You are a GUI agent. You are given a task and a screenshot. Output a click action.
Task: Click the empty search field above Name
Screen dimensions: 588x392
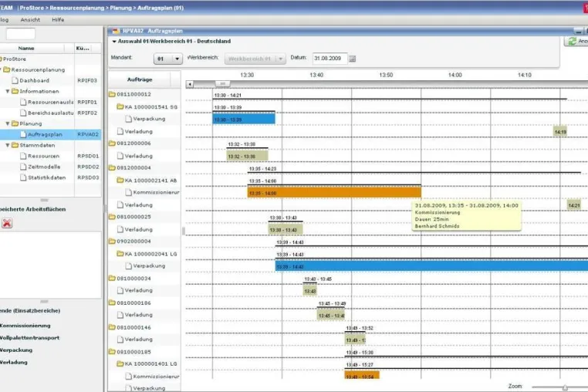(21, 34)
